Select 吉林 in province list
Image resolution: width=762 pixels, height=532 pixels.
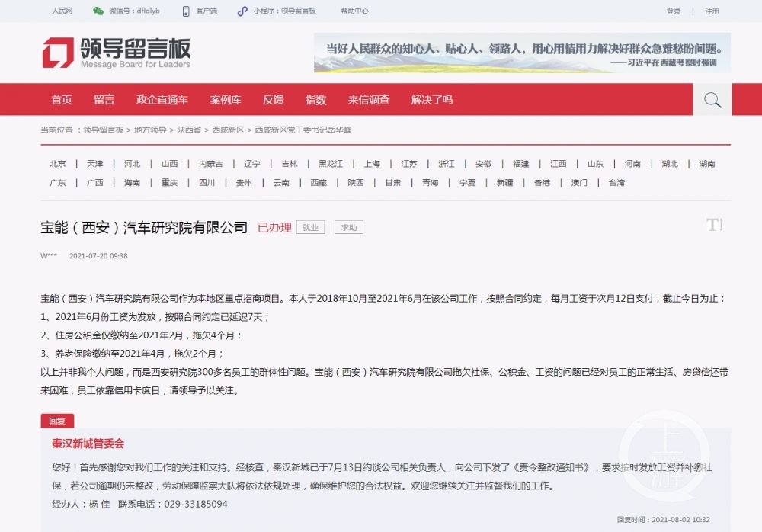(x=289, y=164)
